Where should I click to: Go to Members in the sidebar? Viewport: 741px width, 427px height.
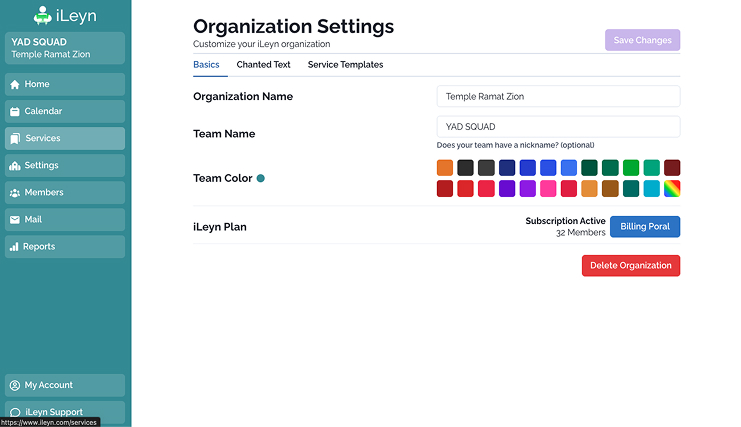tap(65, 193)
